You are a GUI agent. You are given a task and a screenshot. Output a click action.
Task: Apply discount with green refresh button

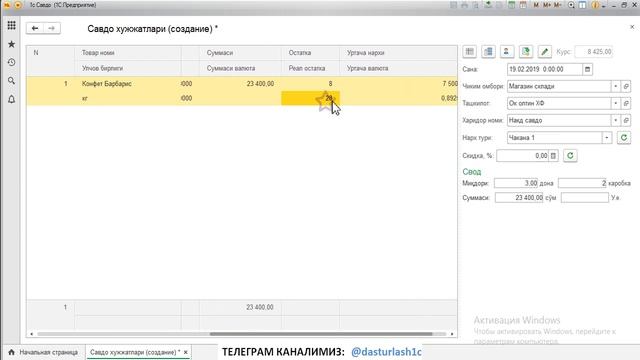[x=570, y=156]
